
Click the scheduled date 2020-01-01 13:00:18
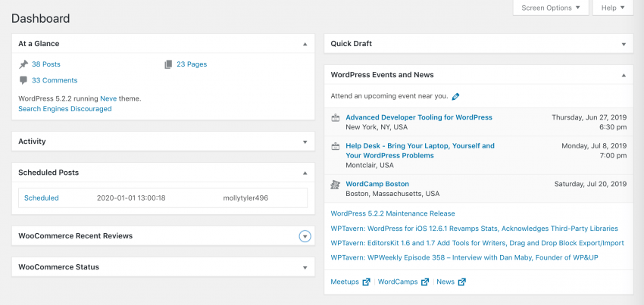[x=131, y=198]
